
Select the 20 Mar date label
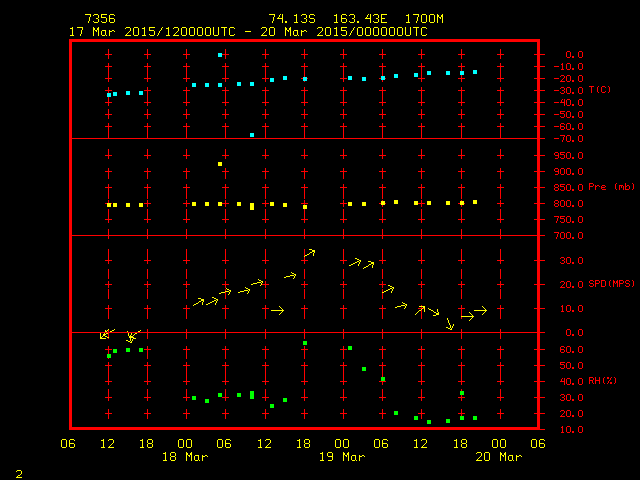498,457
